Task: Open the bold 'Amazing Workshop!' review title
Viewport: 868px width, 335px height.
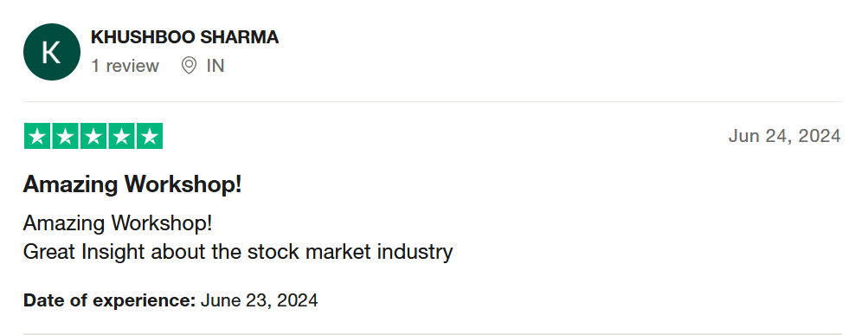Action: [132, 184]
